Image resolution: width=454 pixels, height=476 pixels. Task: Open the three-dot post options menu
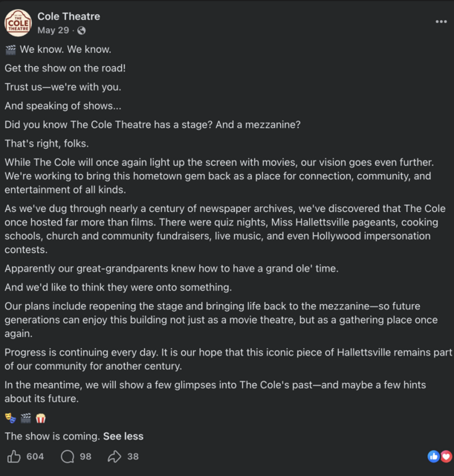point(441,22)
